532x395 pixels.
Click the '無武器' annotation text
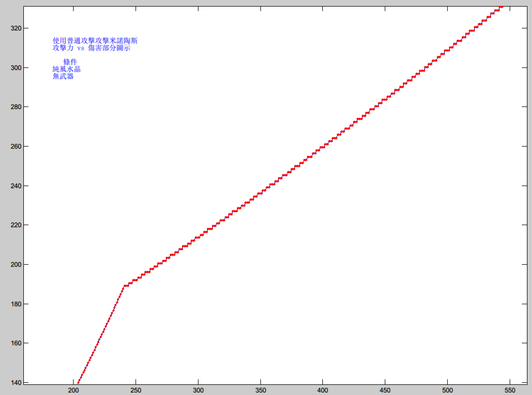[63, 76]
